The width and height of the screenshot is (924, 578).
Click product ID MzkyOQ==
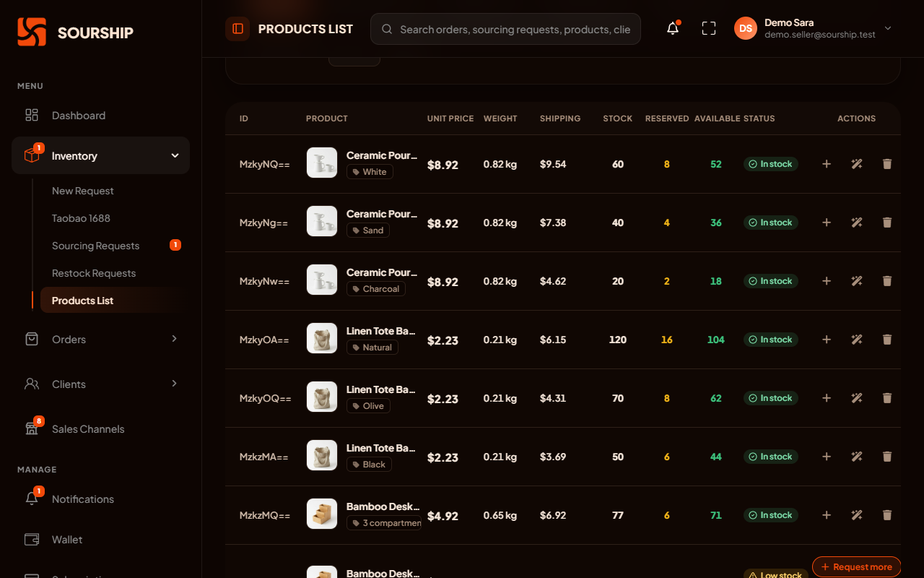click(x=266, y=398)
